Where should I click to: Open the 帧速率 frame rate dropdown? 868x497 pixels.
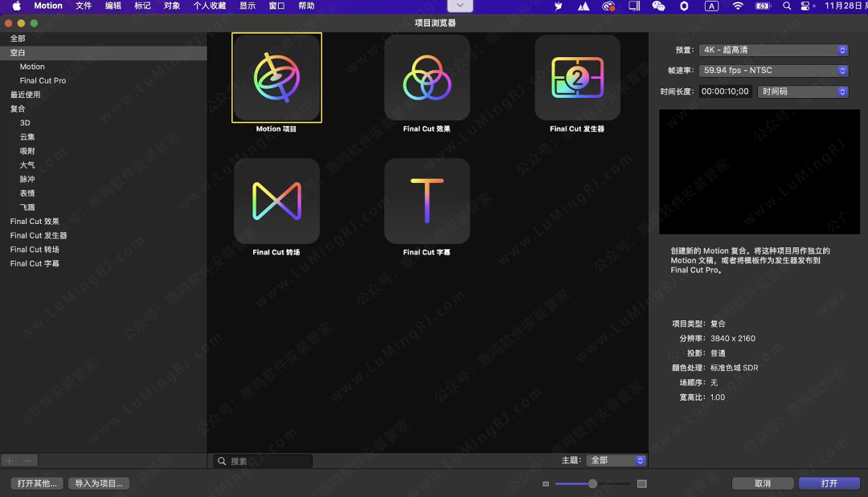pyautogui.click(x=774, y=71)
